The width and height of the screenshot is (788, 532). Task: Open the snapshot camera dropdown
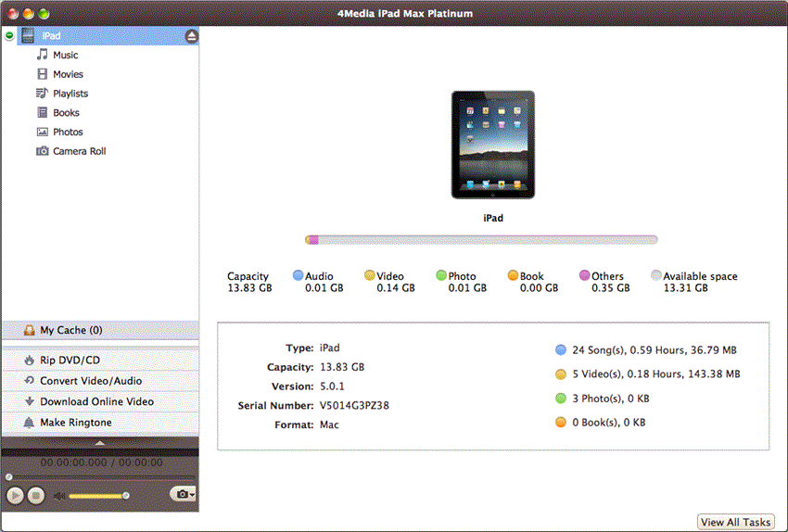184,494
